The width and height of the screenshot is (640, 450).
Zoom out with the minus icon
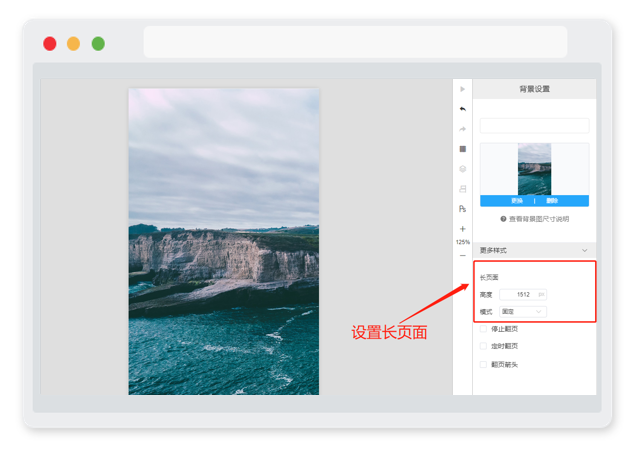coord(462,256)
